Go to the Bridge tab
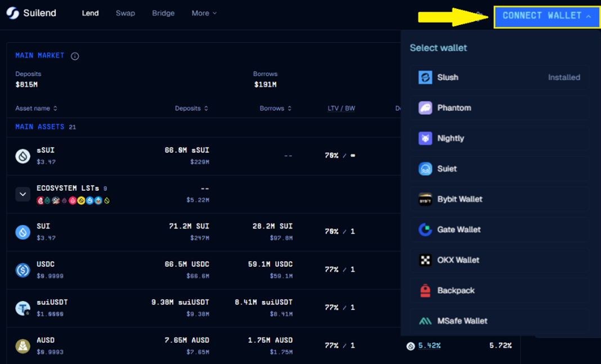The image size is (601, 364). [x=163, y=13]
